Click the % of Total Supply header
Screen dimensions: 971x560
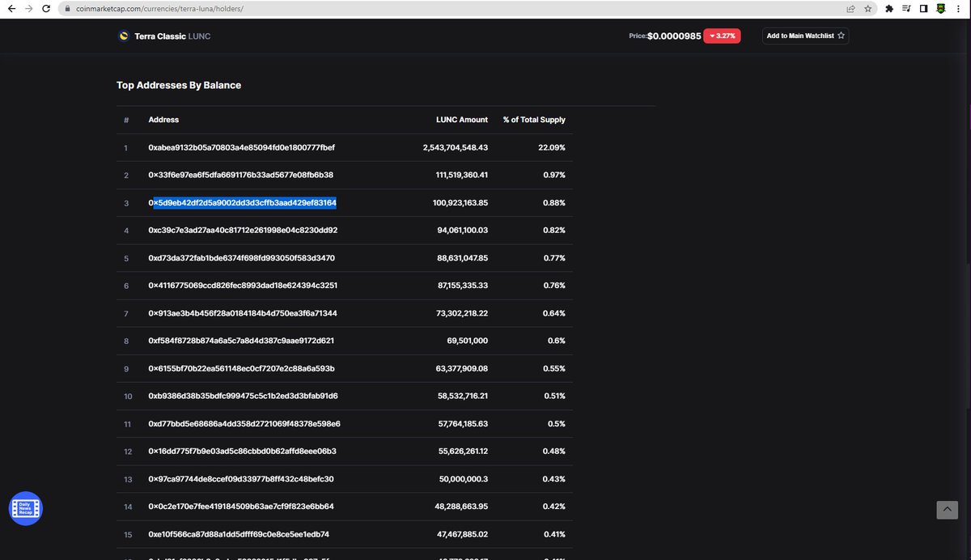(x=534, y=120)
